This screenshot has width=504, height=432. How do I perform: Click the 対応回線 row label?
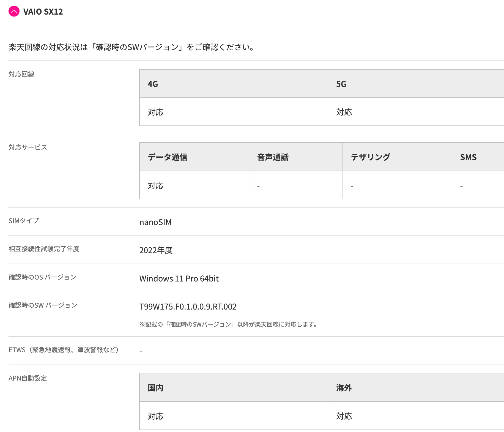21,74
